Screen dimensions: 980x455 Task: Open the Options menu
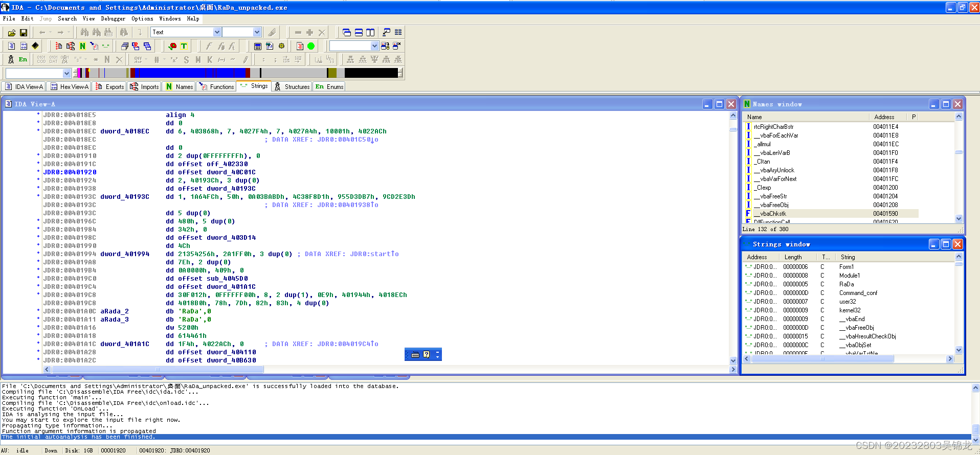[142, 18]
